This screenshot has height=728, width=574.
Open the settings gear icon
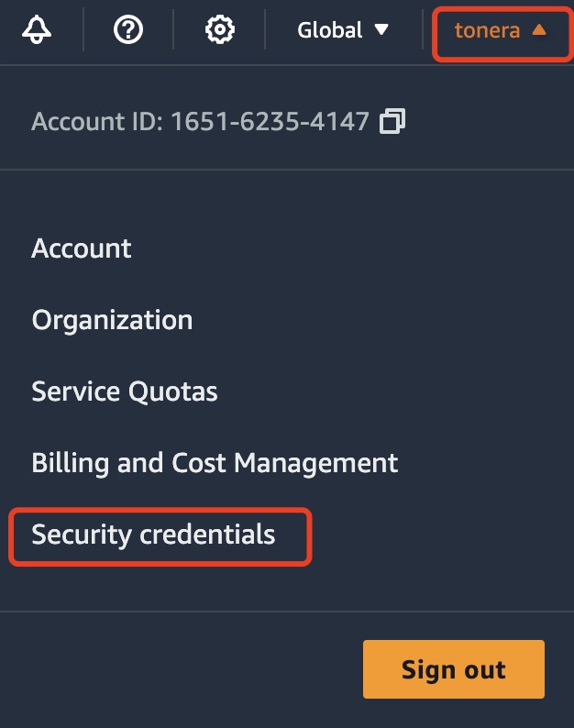click(x=220, y=29)
